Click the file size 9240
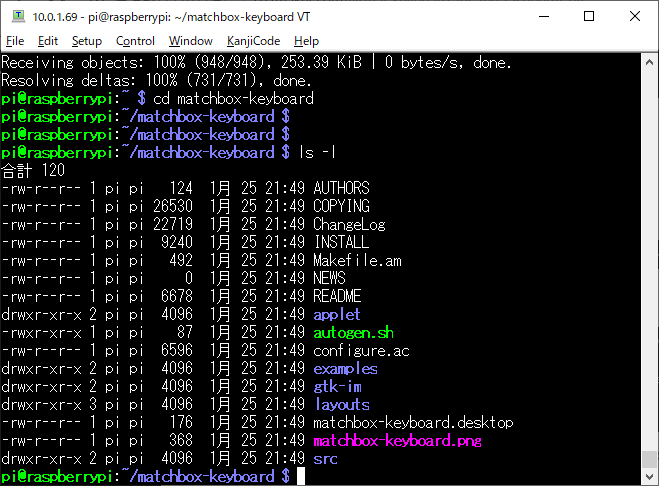This screenshot has width=659, height=486. coord(177,242)
